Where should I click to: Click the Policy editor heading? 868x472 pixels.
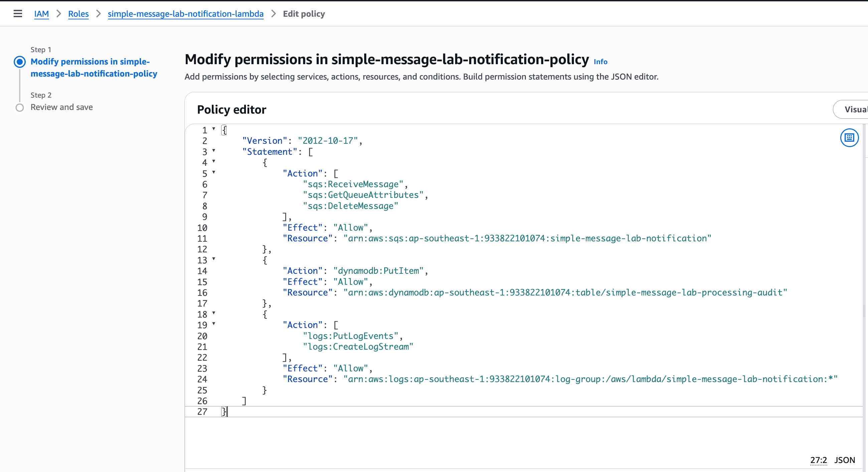pos(232,110)
